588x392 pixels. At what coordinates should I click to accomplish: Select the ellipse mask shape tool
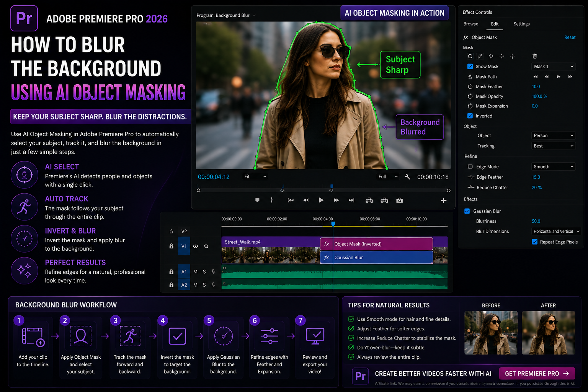(470, 56)
